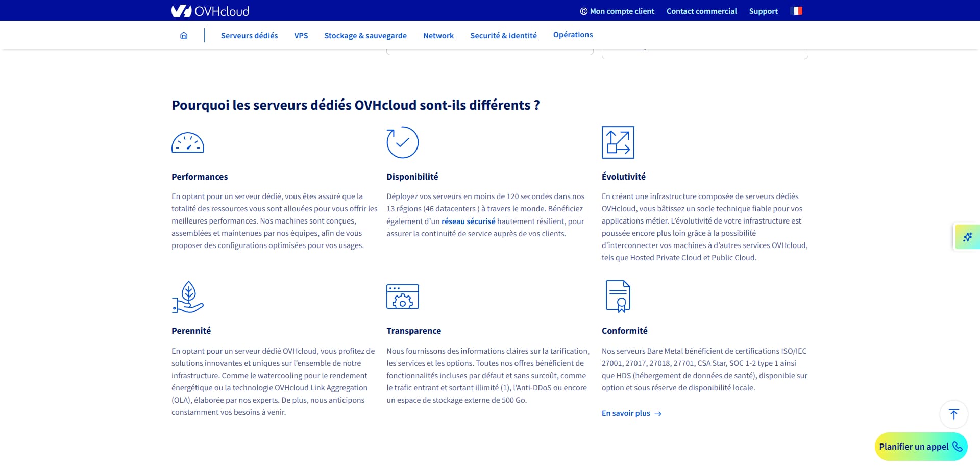Click the Transparence heading
This screenshot has width=980, height=469.
pos(414,331)
